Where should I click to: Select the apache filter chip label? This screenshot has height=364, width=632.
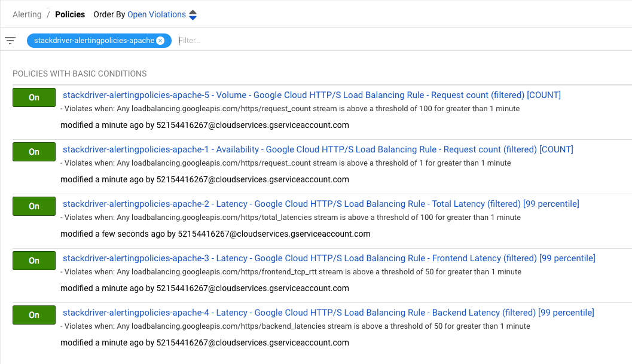click(x=96, y=41)
